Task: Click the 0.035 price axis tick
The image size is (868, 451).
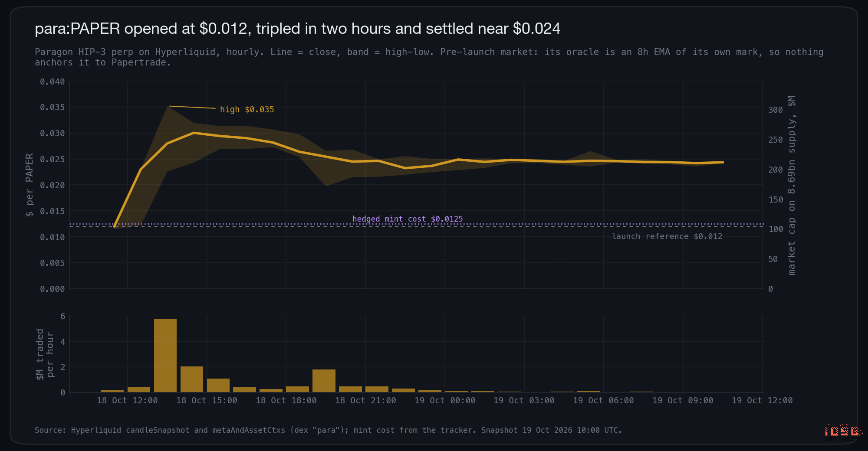Action: click(x=52, y=107)
